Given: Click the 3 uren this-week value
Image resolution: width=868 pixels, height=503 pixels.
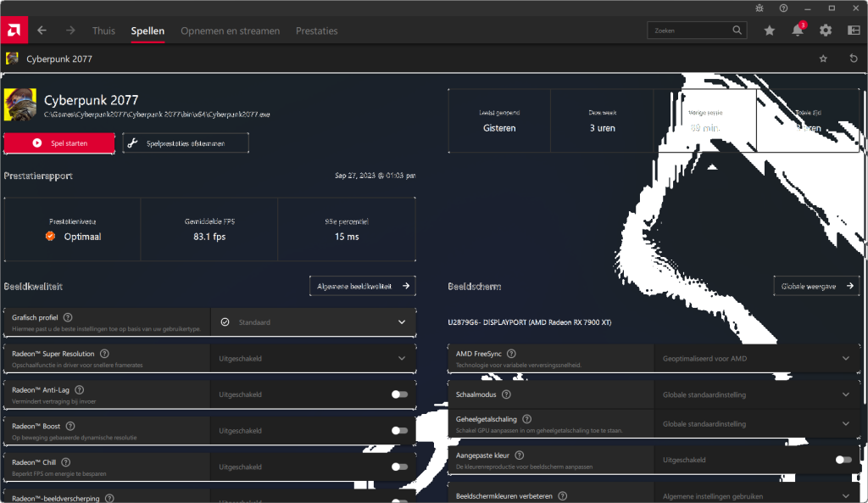Looking at the screenshot, I should tap(603, 128).
